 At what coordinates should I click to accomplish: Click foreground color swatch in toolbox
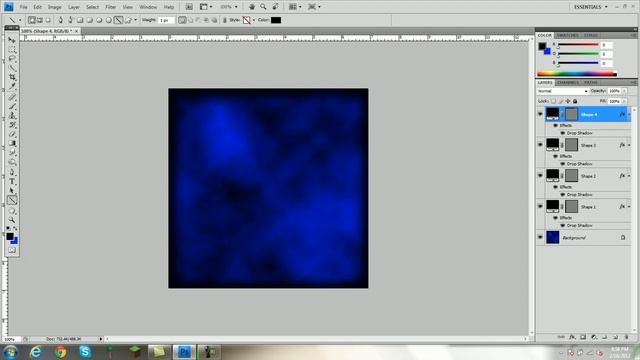[10, 236]
